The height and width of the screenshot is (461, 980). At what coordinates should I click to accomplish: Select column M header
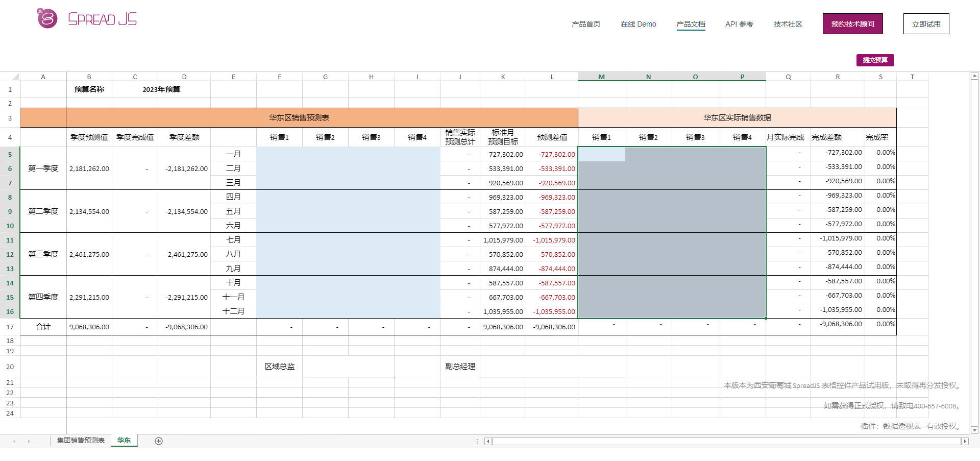click(x=601, y=77)
